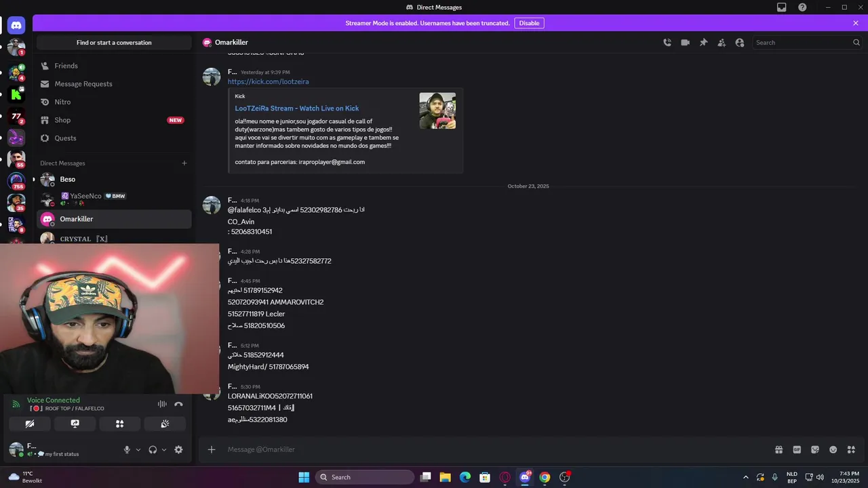868x488 pixels.
Task: Open Kick embed thumbnail image
Action: (437, 110)
